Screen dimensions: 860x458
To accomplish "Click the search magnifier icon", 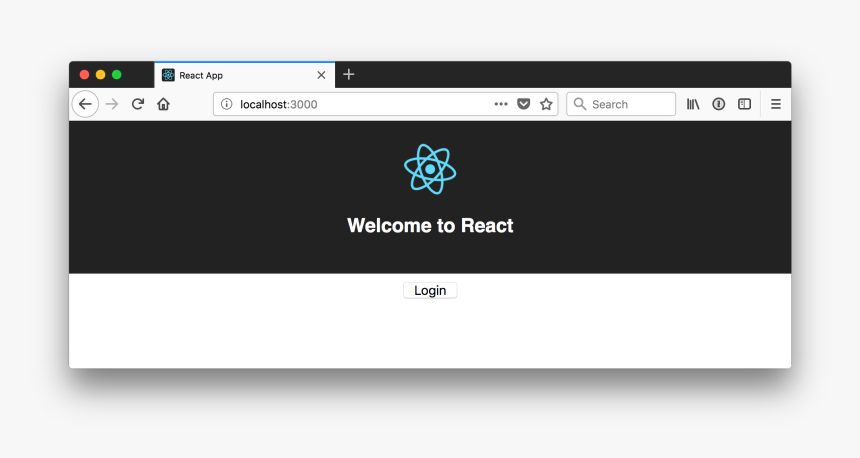I will [580, 104].
